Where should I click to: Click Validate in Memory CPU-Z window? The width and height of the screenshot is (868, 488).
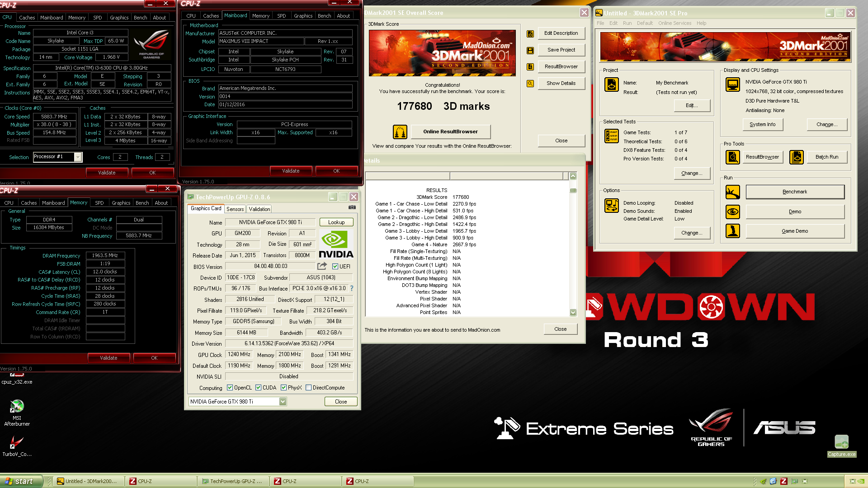(x=108, y=358)
